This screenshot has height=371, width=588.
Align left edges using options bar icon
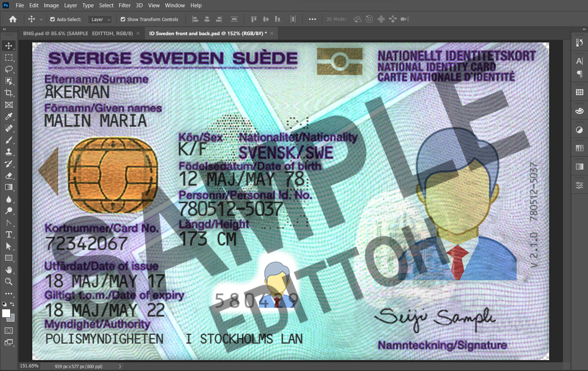(x=195, y=19)
